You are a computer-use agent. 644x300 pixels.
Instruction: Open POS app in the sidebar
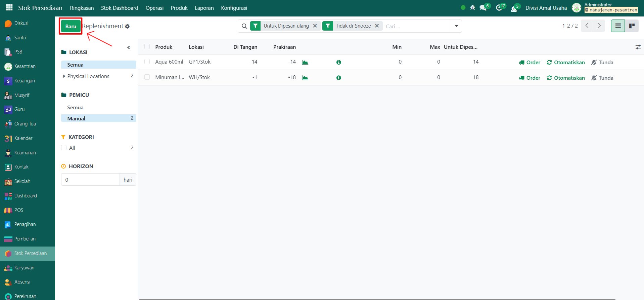[18, 210]
